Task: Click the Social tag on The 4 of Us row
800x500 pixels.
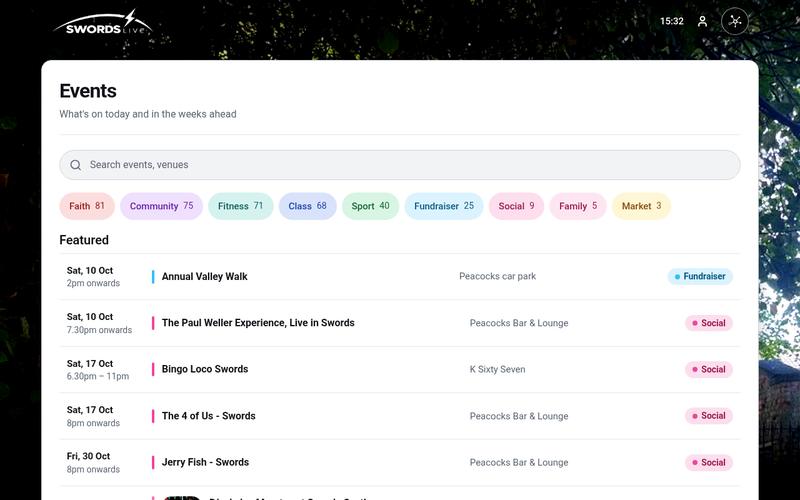Action: (x=709, y=416)
